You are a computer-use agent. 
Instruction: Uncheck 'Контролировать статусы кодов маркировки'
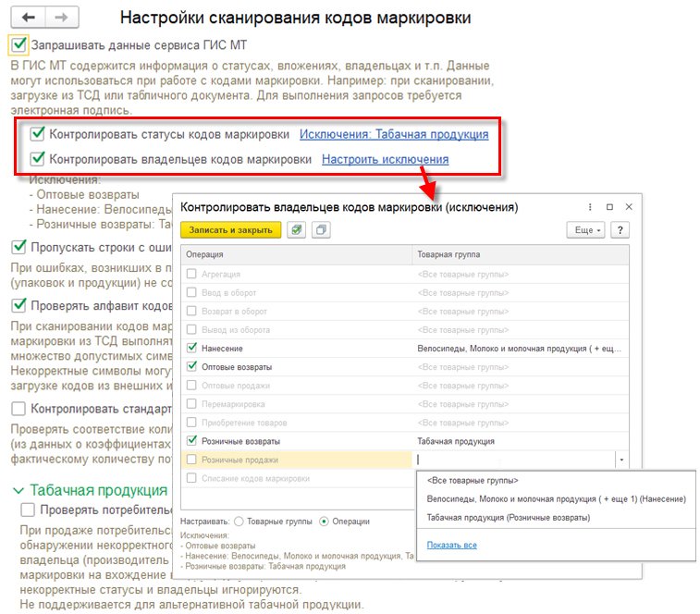coord(38,134)
